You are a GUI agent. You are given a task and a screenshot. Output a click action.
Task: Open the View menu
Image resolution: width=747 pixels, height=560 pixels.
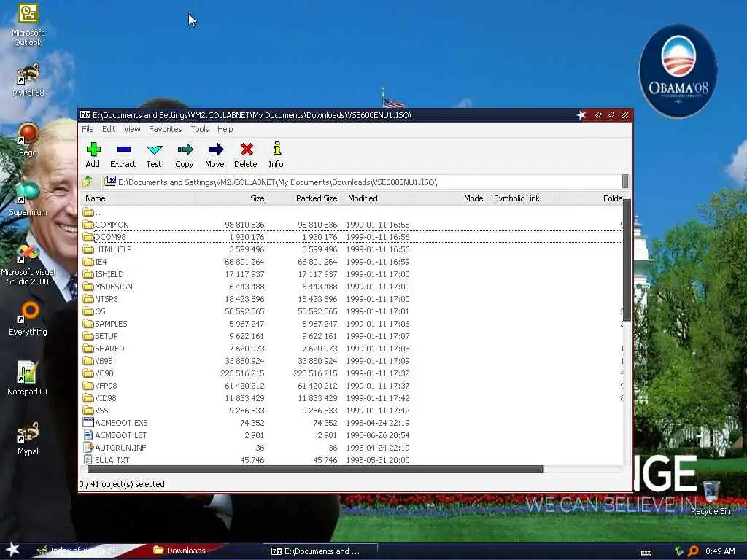point(132,129)
